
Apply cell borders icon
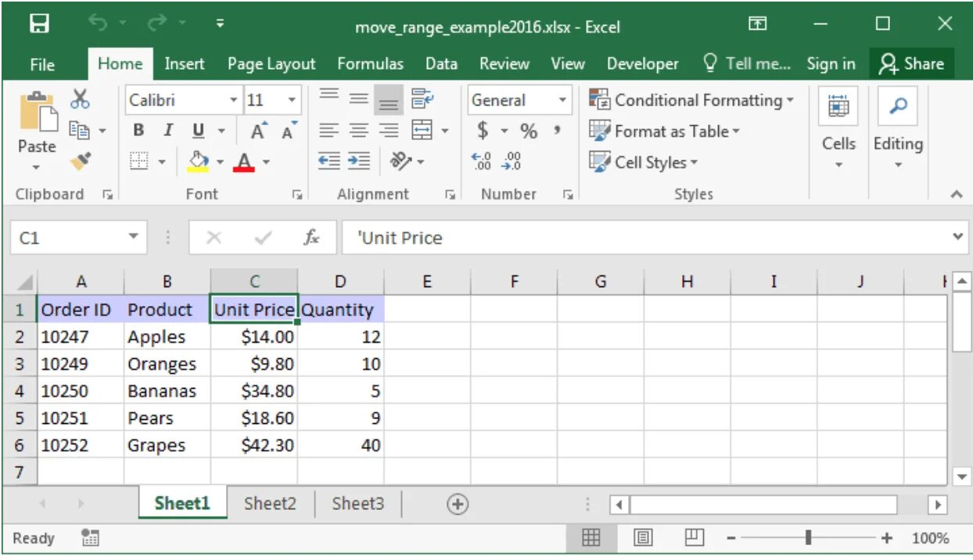click(x=138, y=161)
